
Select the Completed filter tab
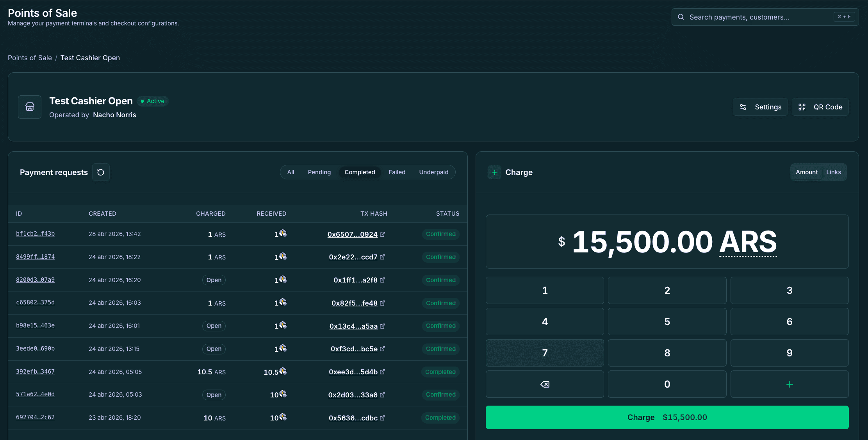coord(360,172)
